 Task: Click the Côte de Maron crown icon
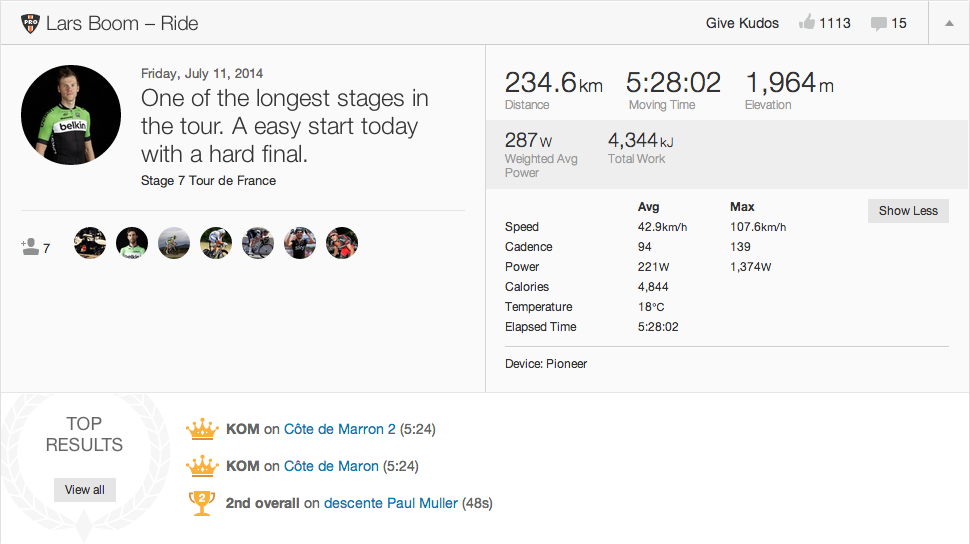click(x=202, y=466)
